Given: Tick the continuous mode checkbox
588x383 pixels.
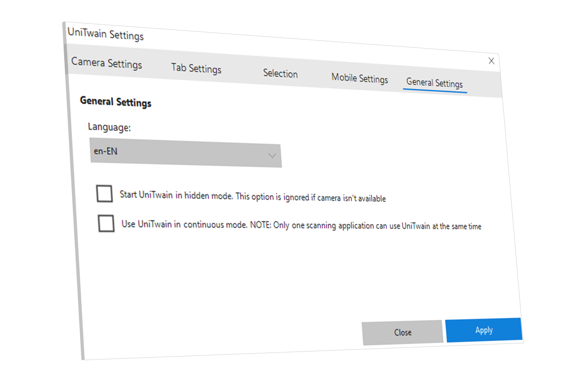Looking at the screenshot, I should pyautogui.click(x=106, y=223).
